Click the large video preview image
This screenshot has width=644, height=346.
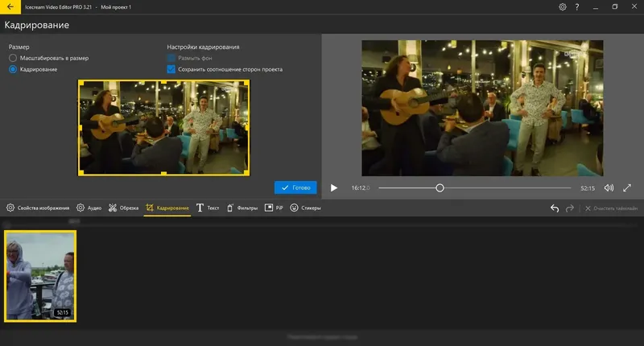pos(482,108)
